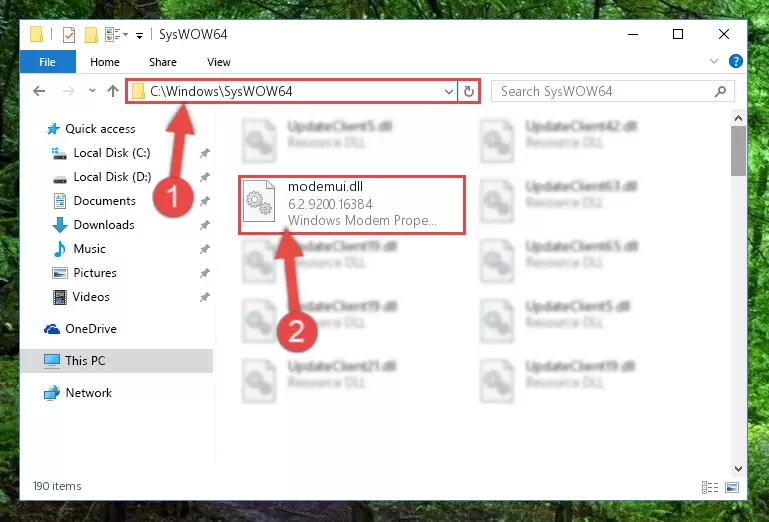Switch to the Home ribbon tab
This screenshot has width=769, height=522.
pos(104,62)
